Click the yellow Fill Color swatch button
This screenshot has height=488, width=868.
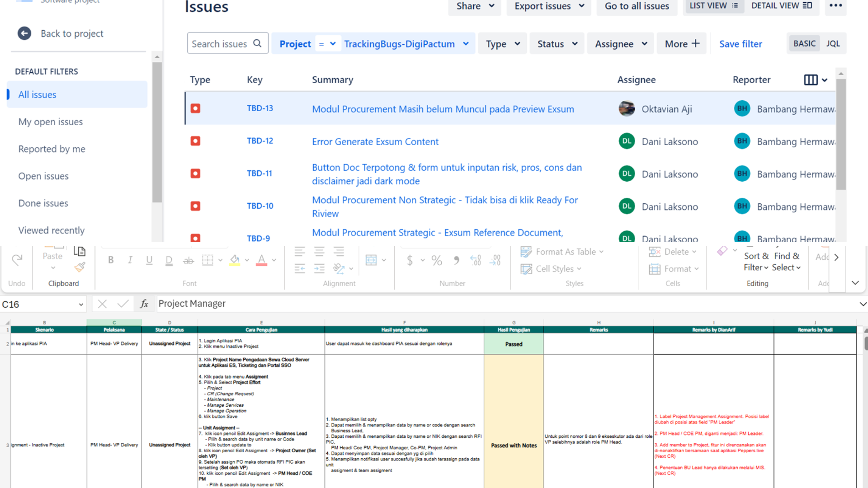[235, 260]
